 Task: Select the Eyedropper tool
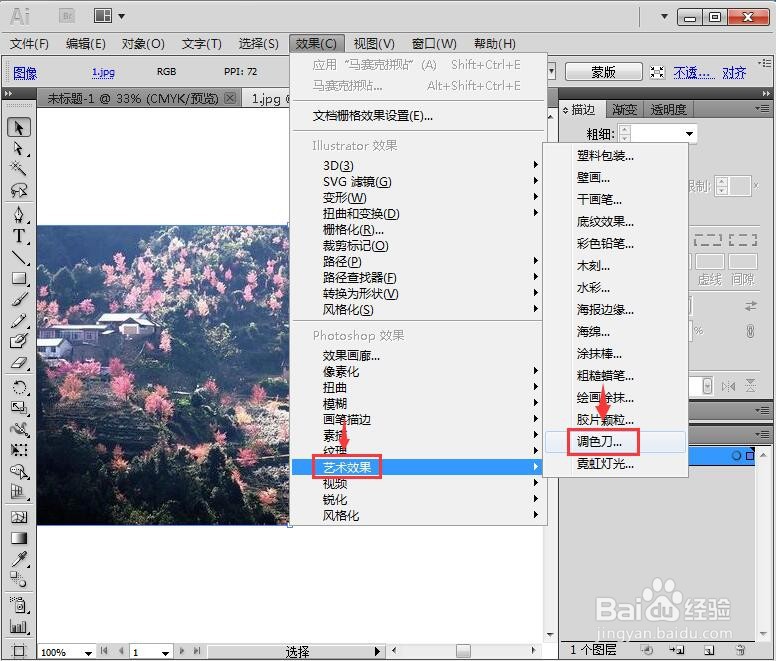(x=19, y=559)
